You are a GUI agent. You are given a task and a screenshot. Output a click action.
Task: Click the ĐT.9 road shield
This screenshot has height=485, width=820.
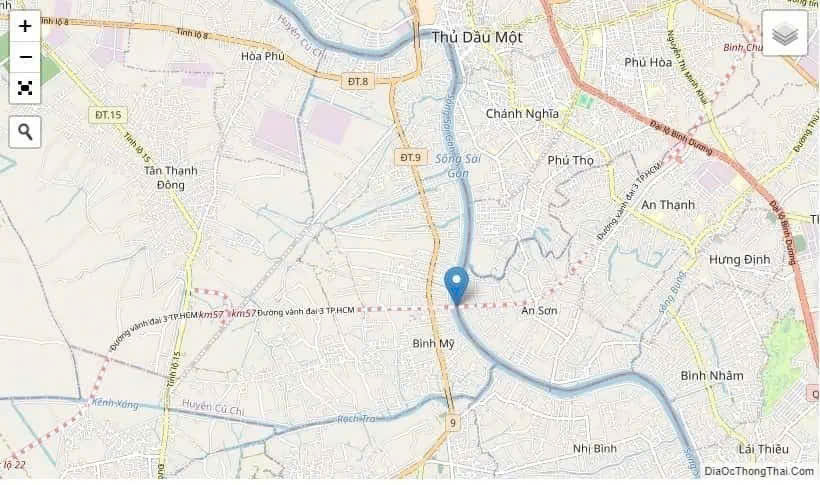[x=411, y=157]
